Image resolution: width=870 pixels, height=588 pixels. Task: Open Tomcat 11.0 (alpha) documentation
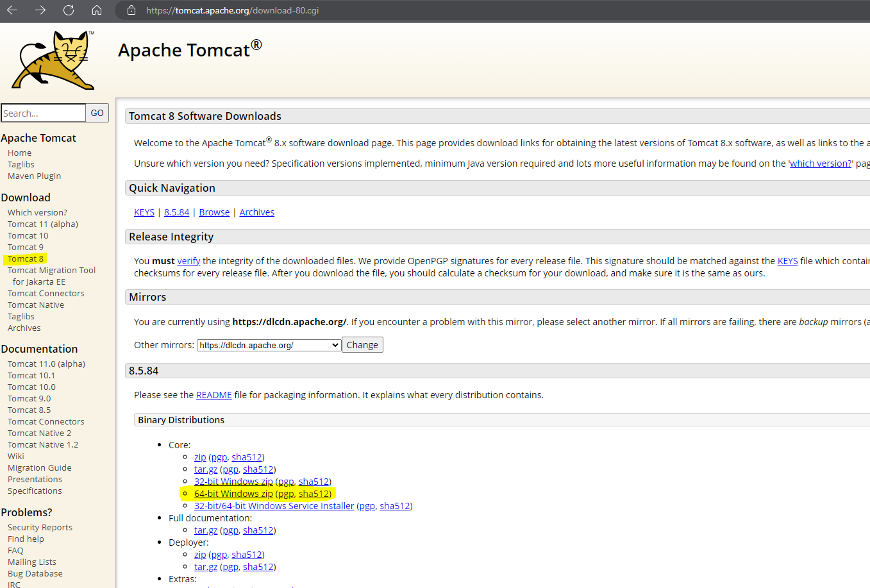[46, 364]
